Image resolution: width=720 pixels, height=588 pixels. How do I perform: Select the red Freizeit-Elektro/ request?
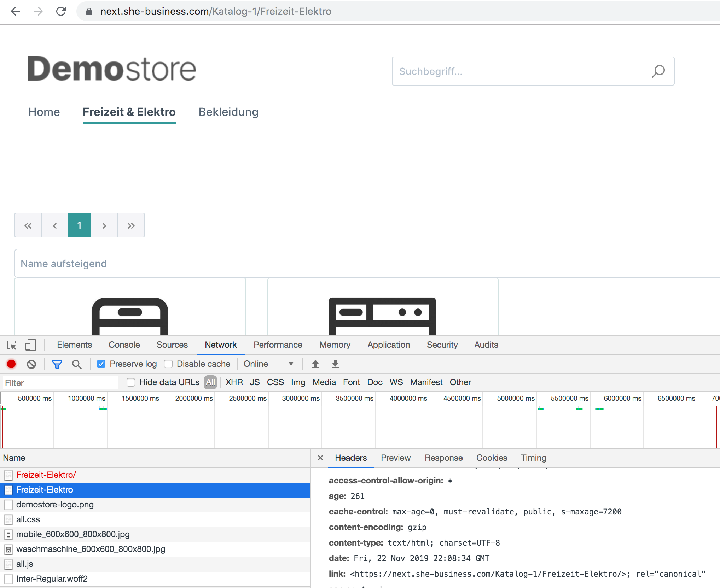tap(155, 475)
